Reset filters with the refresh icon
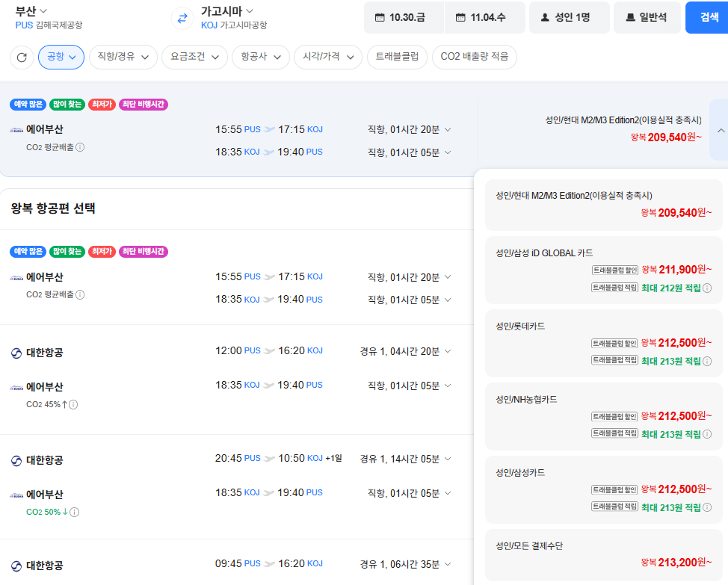Viewport: 728px width, 585px height. coord(22,57)
